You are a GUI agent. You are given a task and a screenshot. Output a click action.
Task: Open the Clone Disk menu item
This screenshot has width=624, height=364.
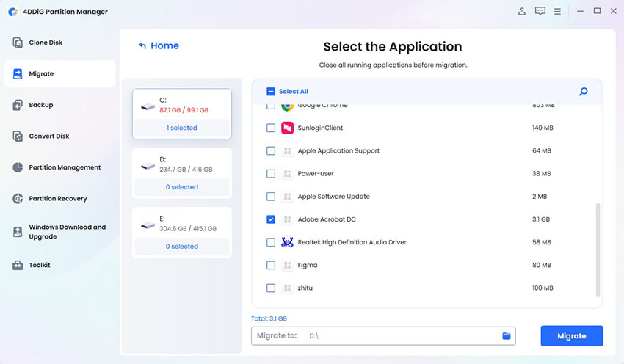[x=59, y=43]
